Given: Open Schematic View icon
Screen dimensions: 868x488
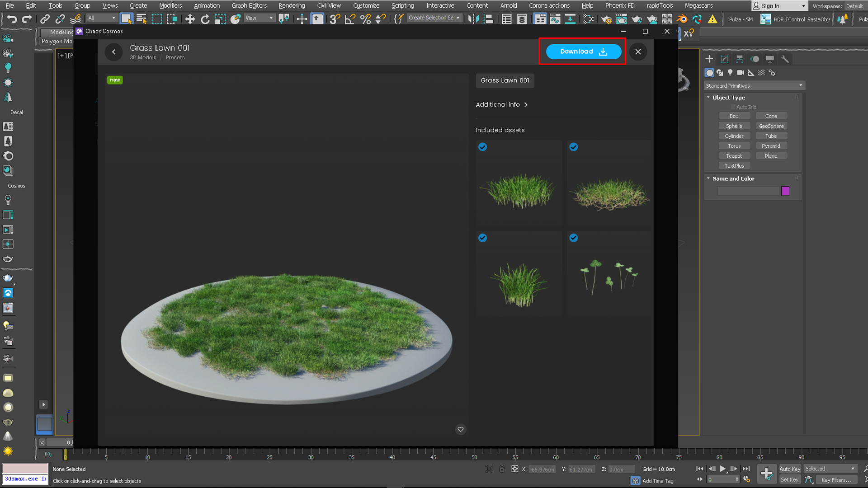Looking at the screenshot, I should click(x=588, y=19).
